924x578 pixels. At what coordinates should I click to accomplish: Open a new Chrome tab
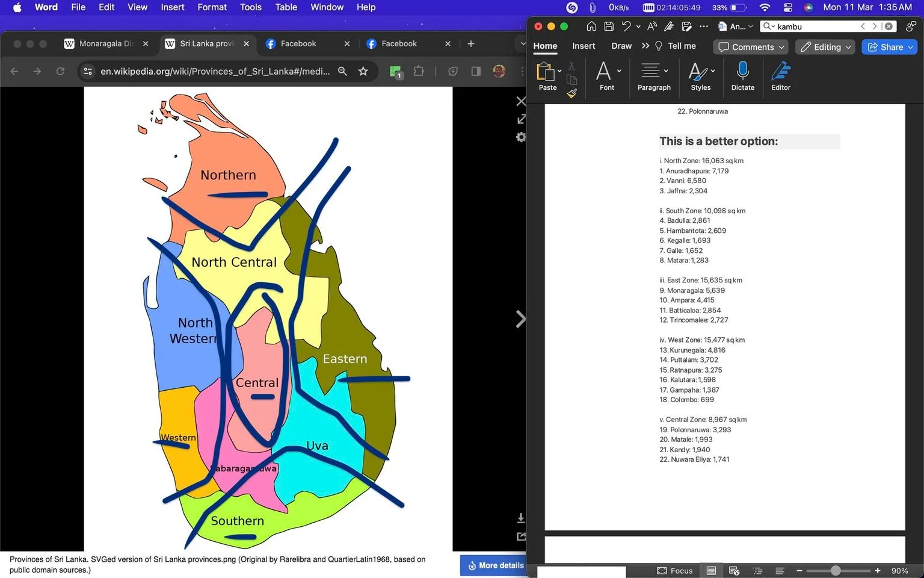tap(471, 43)
